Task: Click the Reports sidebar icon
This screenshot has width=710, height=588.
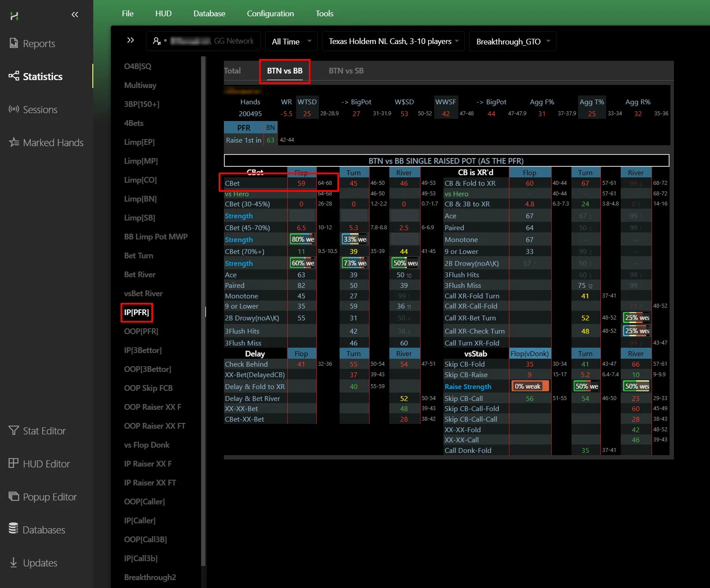Action: click(14, 43)
